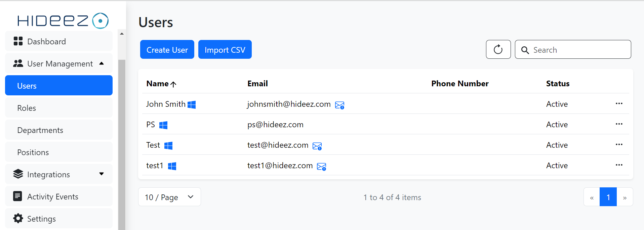The height and width of the screenshot is (230, 644).
Task: Click the mail invite icon next to johnsmith@hideez.com
Action: (339, 105)
